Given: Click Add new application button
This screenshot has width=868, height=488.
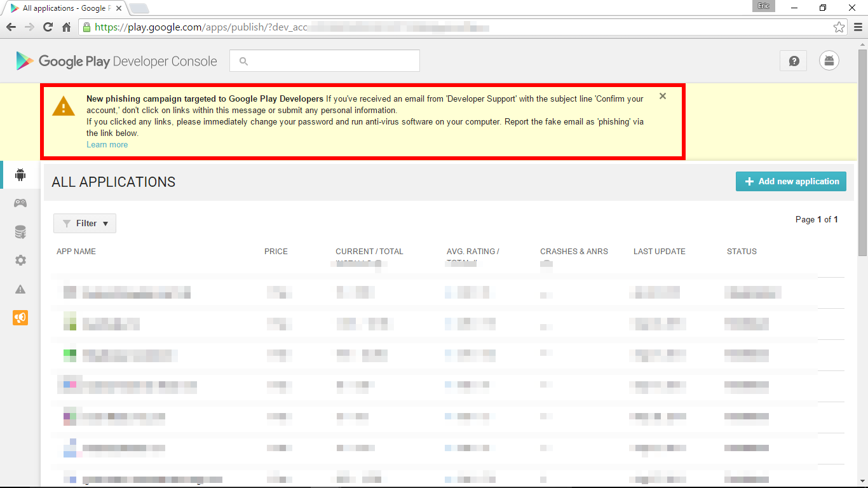Looking at the screenshot, I should coord(791,181).
